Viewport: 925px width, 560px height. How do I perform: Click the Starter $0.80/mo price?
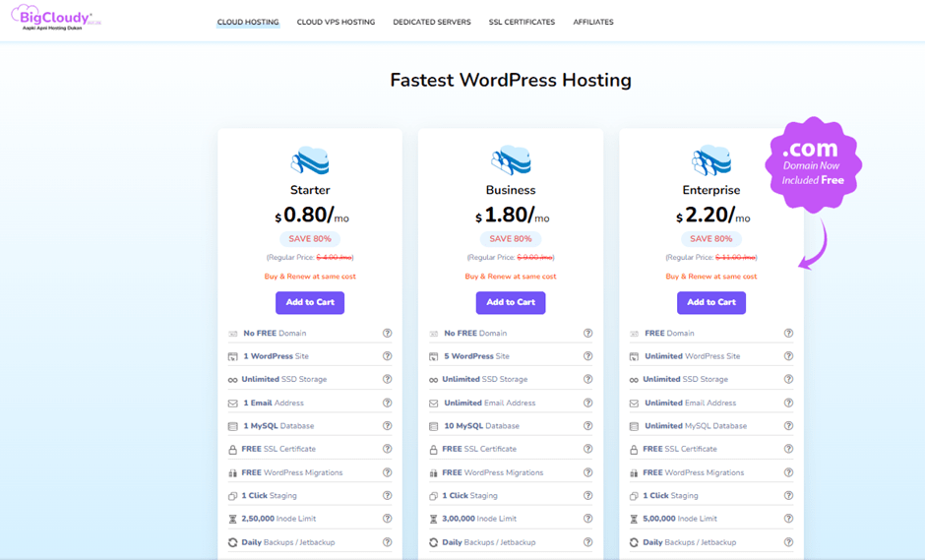click(312, 215)
